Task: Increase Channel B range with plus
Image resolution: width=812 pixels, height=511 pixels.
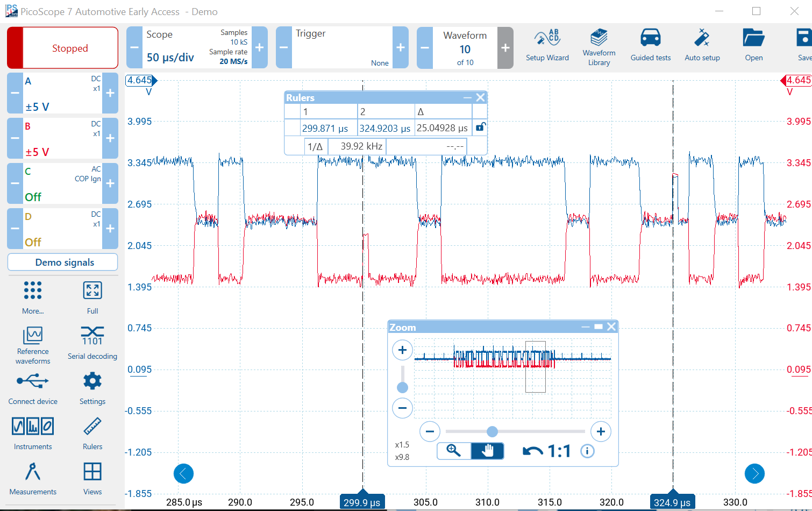Action: pos(110,138)
